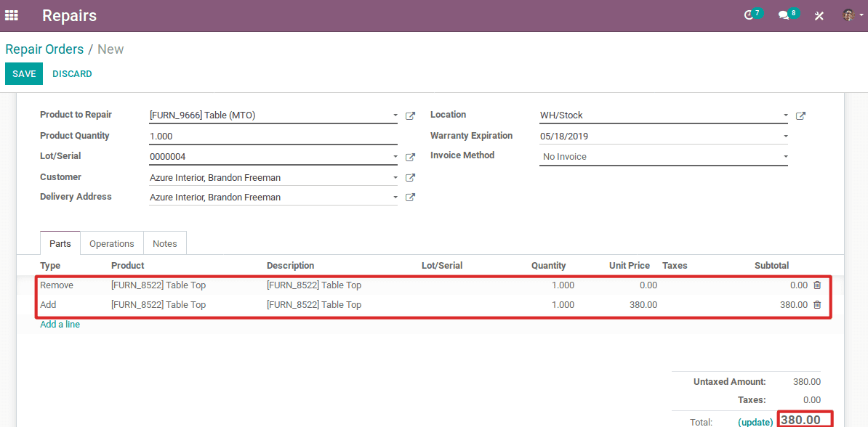Switch to the Parts tab
Image resolution: width=868 pixels, height=427 pixels.
(x=60, y=243)
